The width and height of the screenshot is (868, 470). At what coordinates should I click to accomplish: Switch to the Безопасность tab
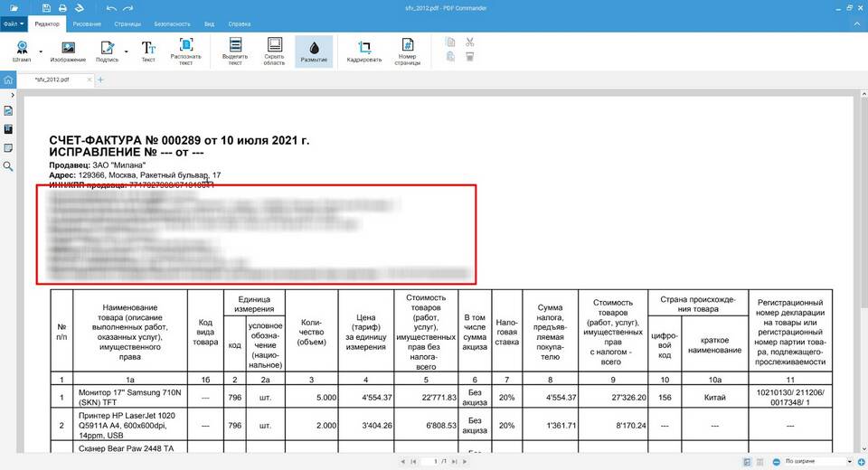(175, 23)
